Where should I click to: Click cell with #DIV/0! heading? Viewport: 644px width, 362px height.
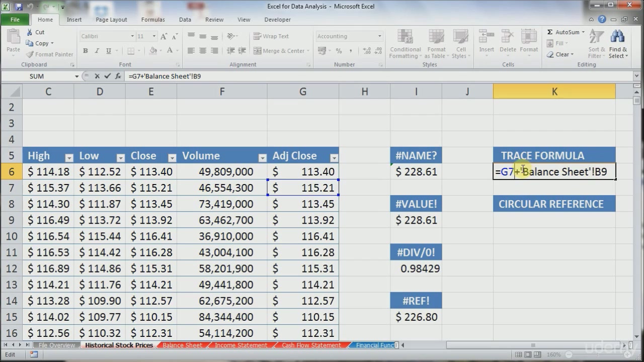pyautogui.click(x=416, y=252)
